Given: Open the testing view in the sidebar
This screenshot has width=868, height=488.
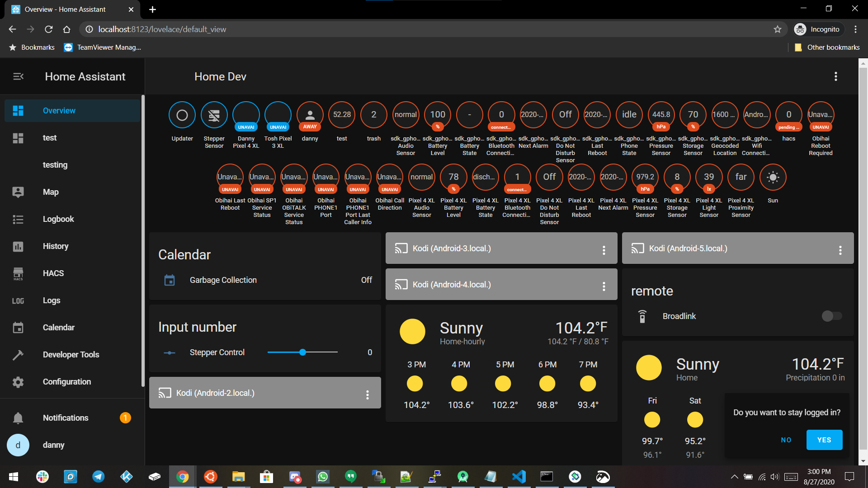Looking at the screenshot, I should coord(55,164).
